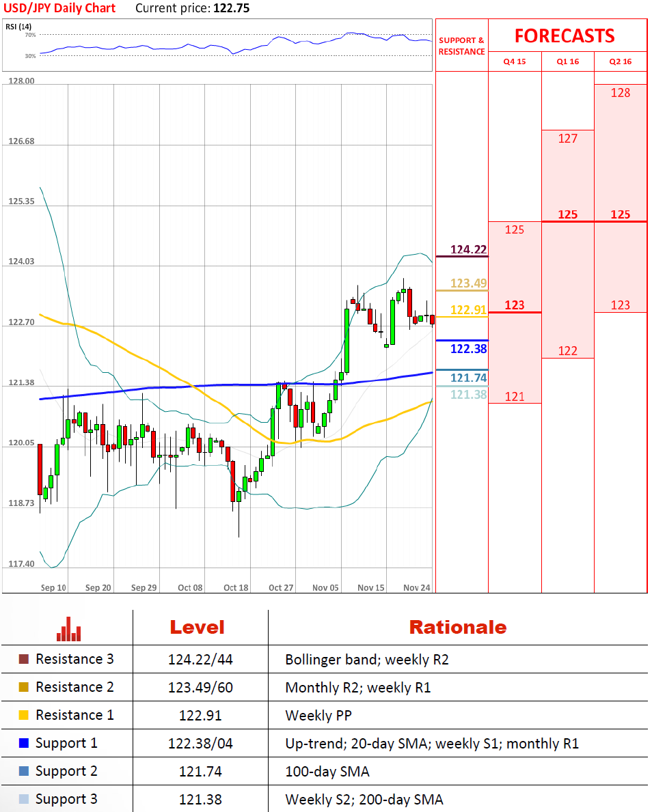Screen dimensions: 652x812
Task: Click the 122.38 support level label
Action: (469, 348)
